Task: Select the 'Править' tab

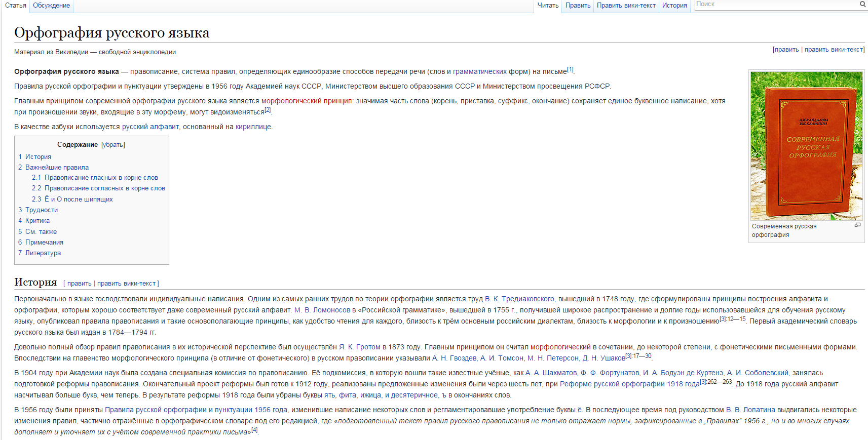Action: [x=578, y=6]
